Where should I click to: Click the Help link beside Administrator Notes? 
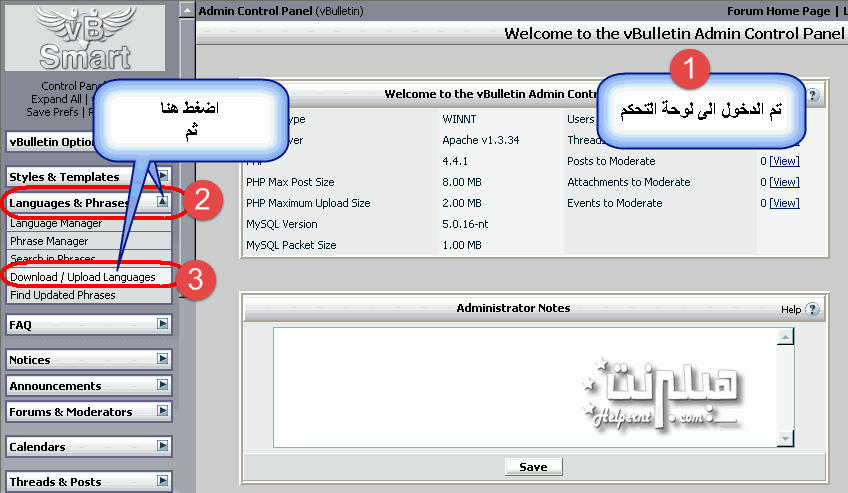(x=791, y=310)
